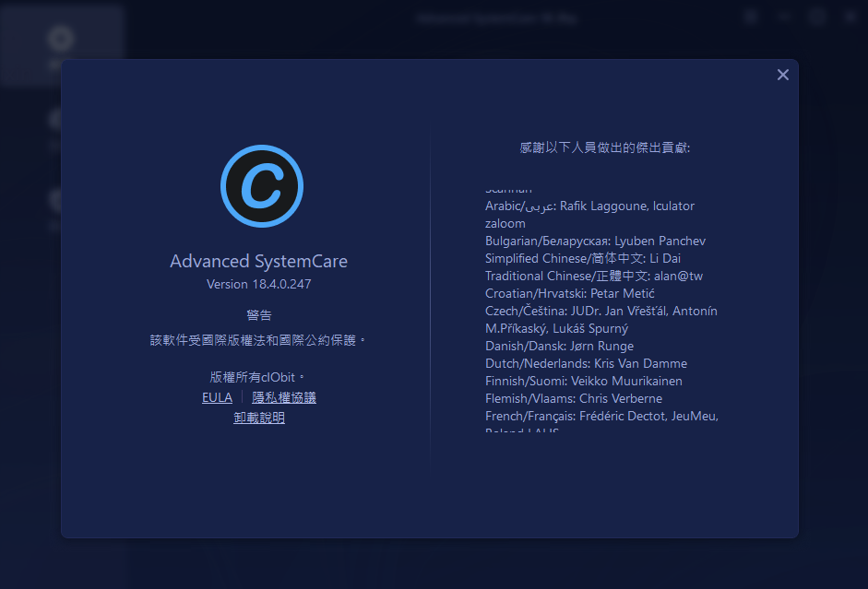Open the EULA link
This screenshot has height=589, width=868.
(217, 397)
